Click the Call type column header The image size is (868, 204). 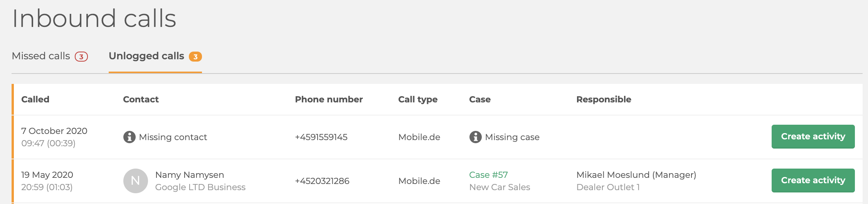click(418, 100)
